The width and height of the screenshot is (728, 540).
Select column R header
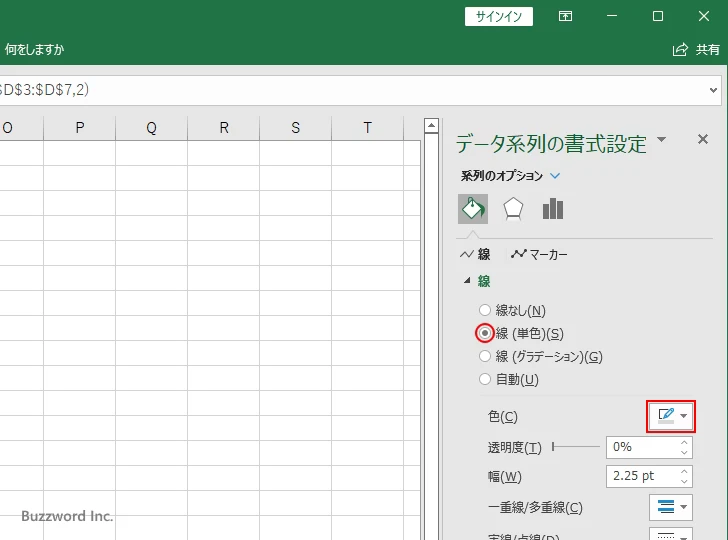(x=224, y=128)
